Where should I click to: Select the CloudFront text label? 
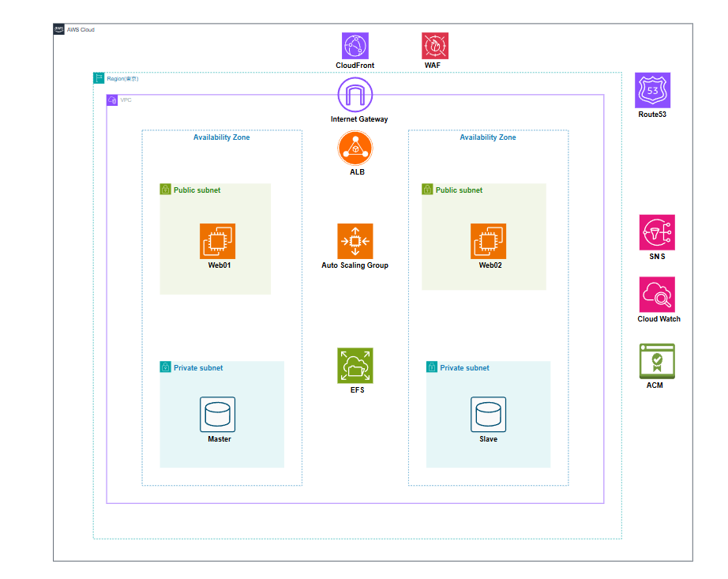pos(355,66)
